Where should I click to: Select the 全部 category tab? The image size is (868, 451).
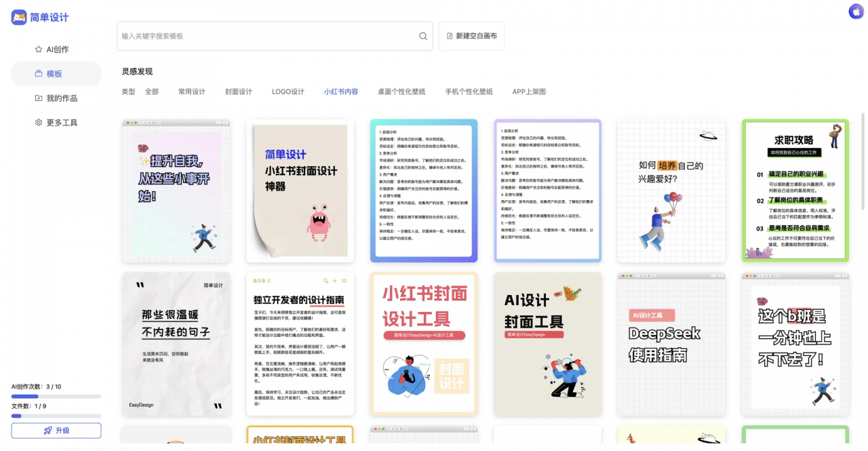point(152,92)
